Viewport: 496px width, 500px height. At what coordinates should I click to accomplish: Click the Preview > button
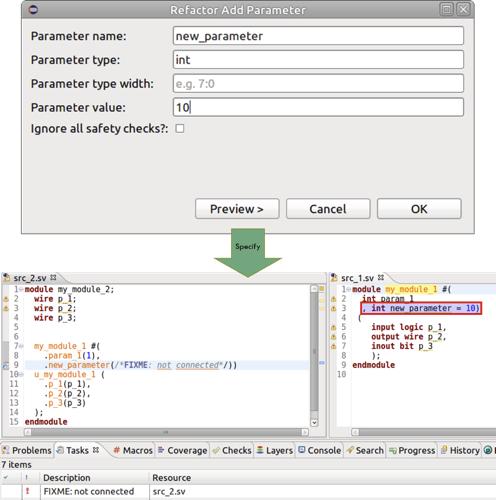tap(237, 209)
